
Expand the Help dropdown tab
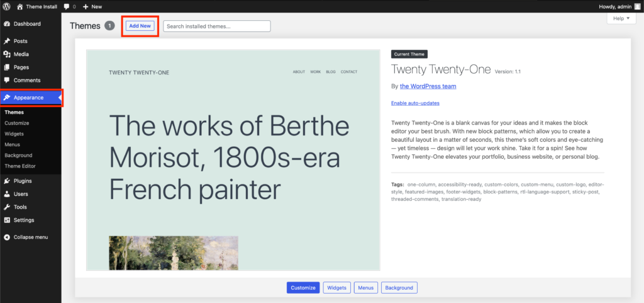tap(621, 18)
